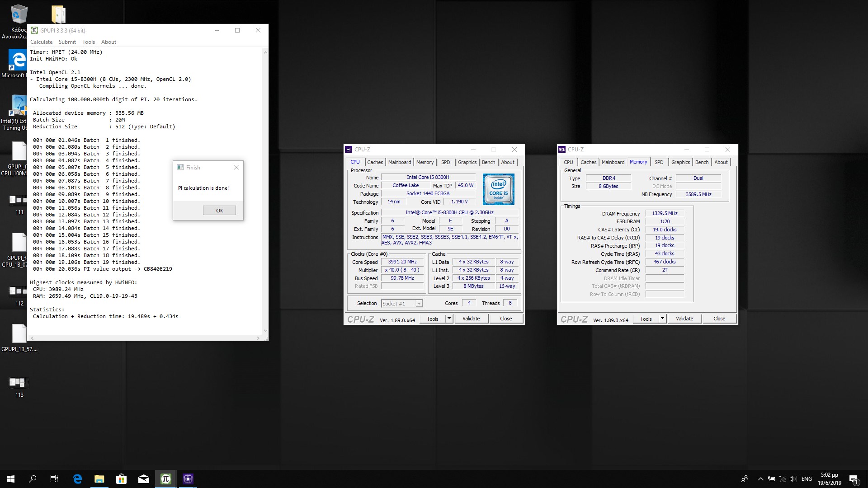
Task: Click the battery icon in the system tray
Action: (x=772, y=479)
